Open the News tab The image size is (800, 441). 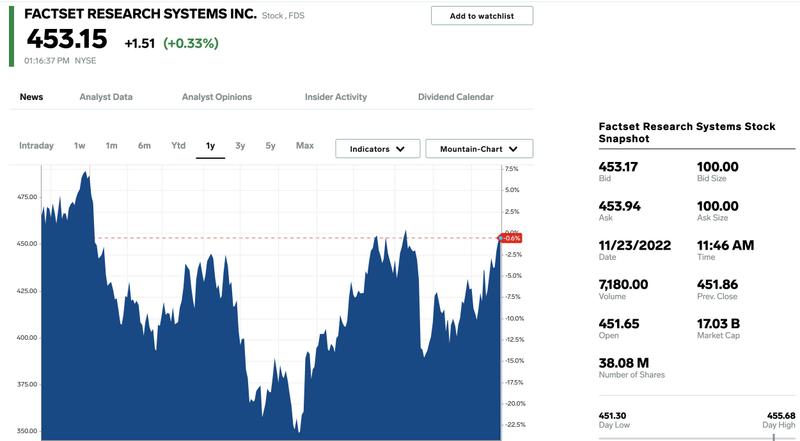click(x=31, y=97)
